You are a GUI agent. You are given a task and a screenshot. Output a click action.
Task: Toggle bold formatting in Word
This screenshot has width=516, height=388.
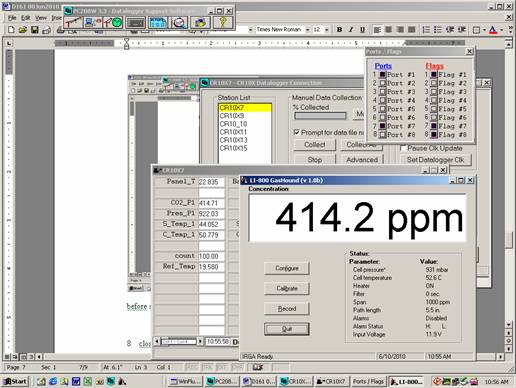click(x=339, y=30)
